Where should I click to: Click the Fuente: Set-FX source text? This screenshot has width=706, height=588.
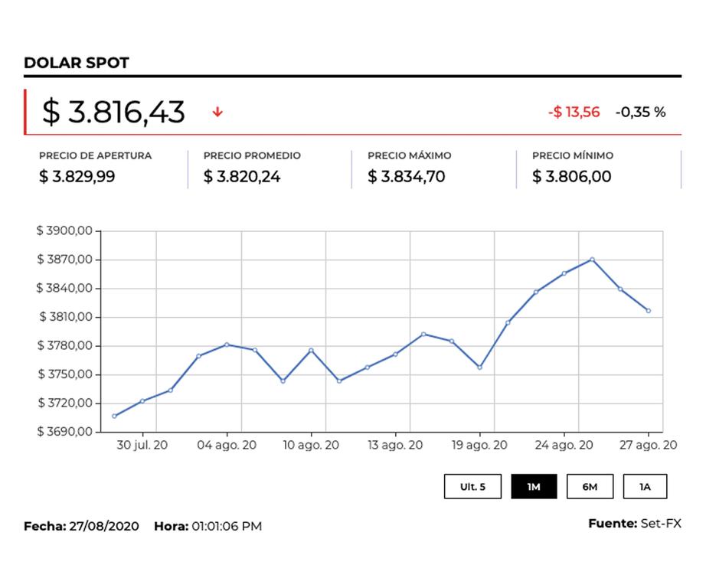click(x=634, y=524)
